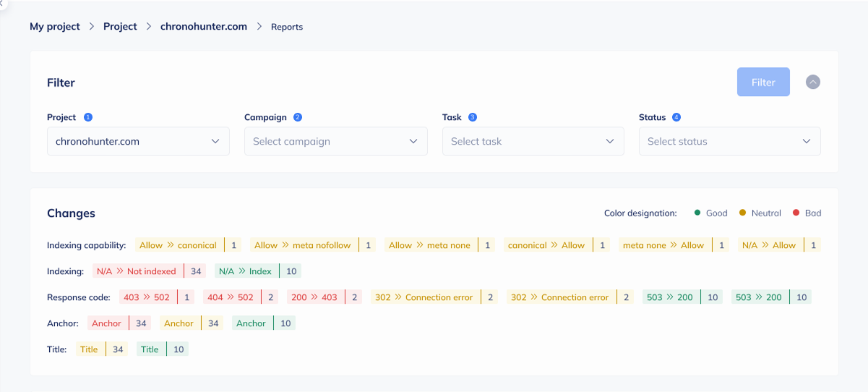Select the canonical » Allow tag
868x392 pixels.
click(557, 245)
